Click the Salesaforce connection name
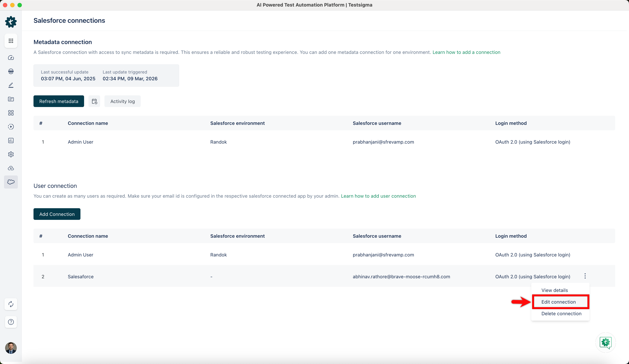 [x=81, y=277]
